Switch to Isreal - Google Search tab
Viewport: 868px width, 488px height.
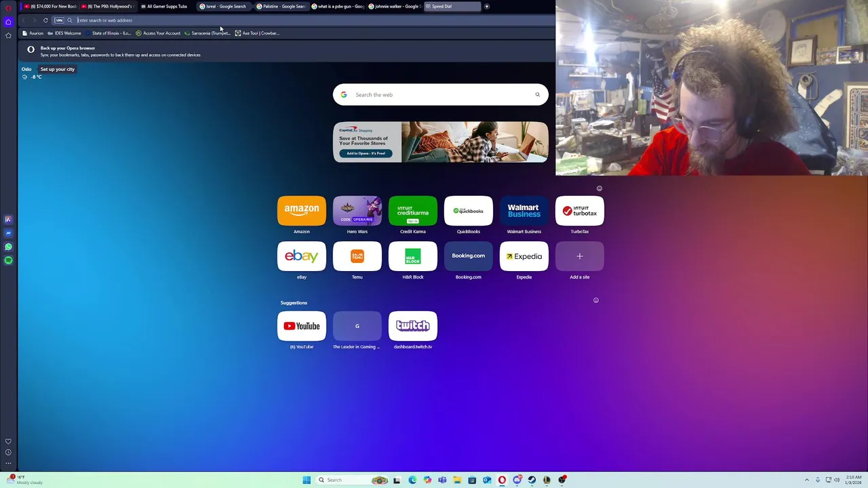(224, 6)
